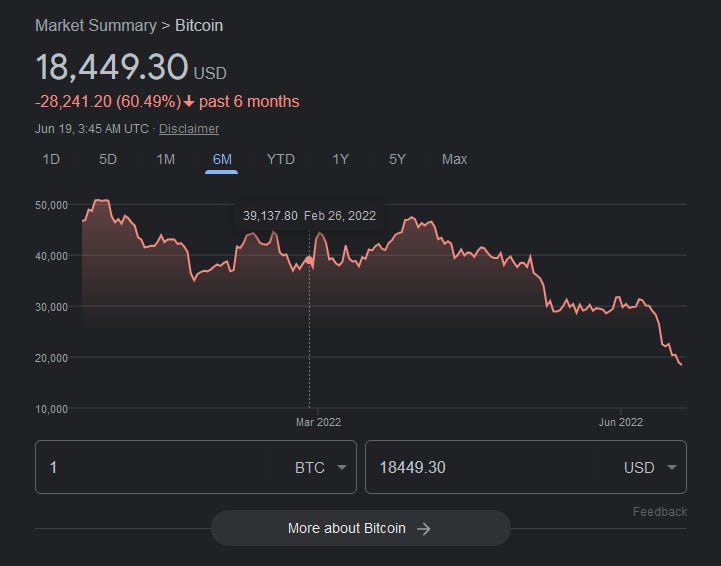Open the Disclaimer link
721x566 pixels.
189,129
